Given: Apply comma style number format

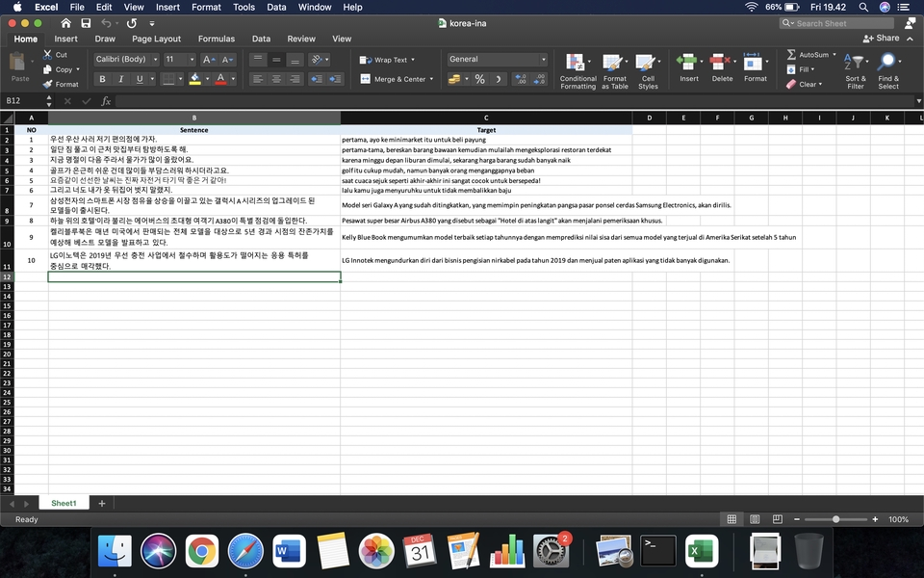Looking at the screenshot, I should pyautogui.click(x=500, y=79).
